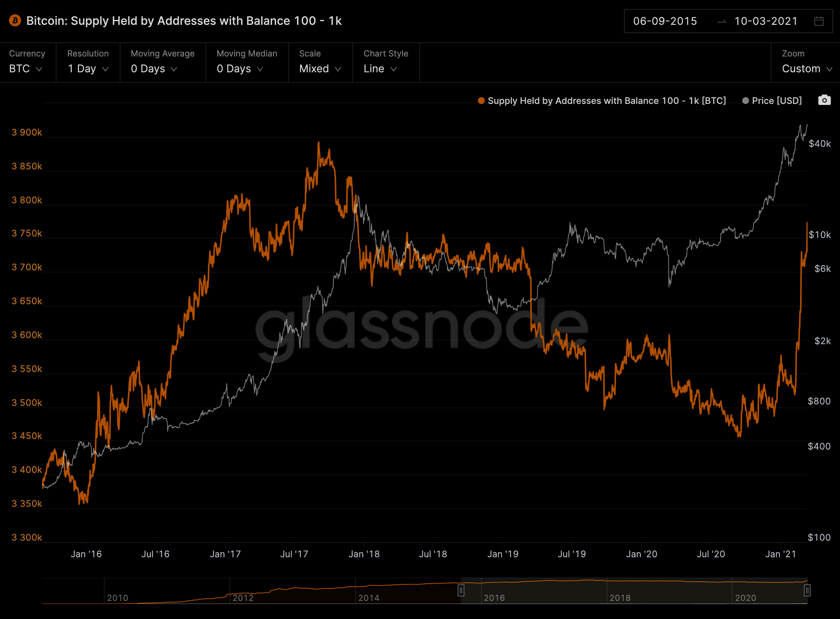
Task: Click the orange legend color dot
Action: 481,101
